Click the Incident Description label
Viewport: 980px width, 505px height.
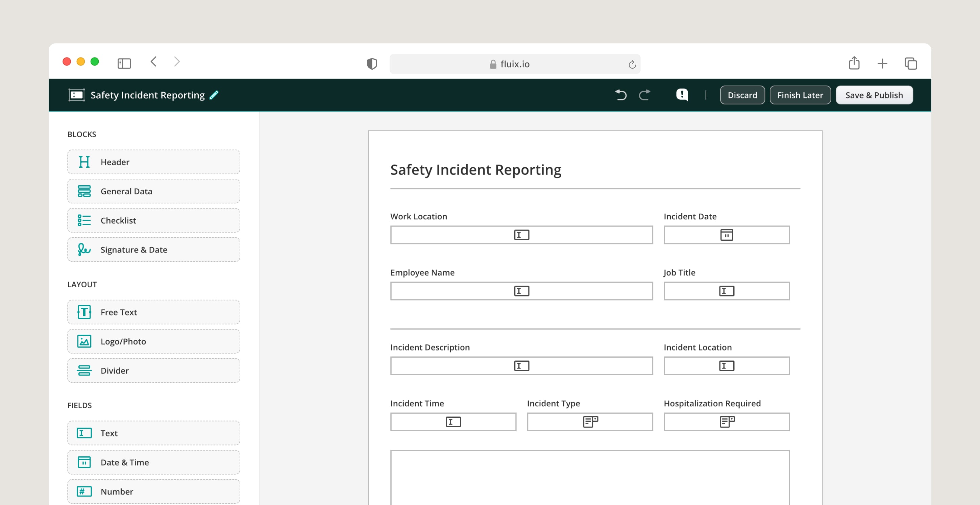430,347
